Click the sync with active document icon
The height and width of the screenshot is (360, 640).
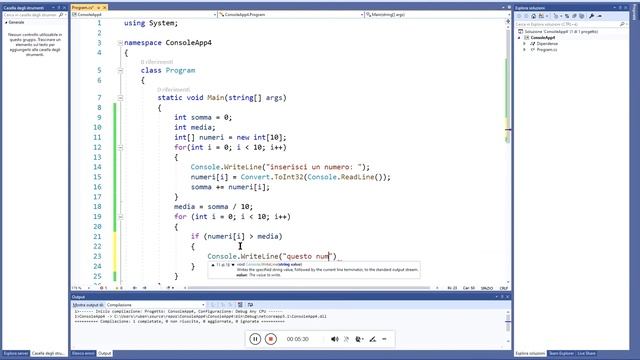pyautogui.click(x=567, y=16)
